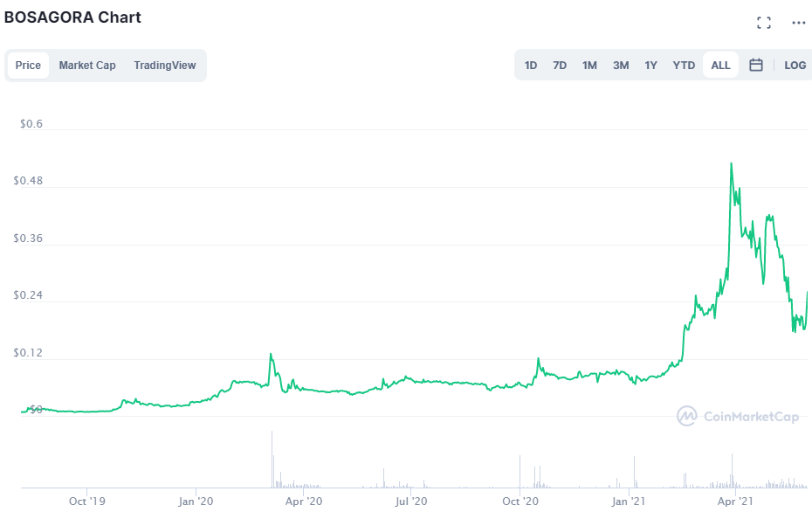Click the Apr '21 date label
The height and width of the screenshot is (512, 812).
[x=735, y=502]
